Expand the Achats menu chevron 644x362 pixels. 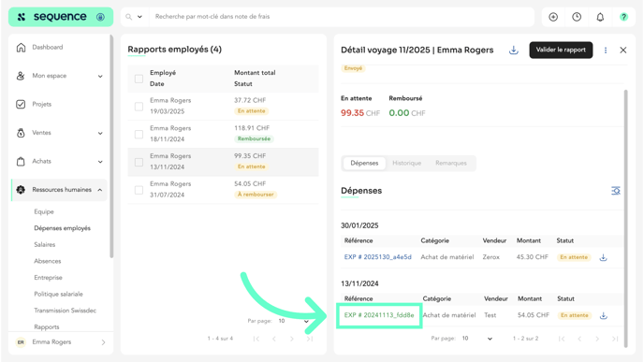click(100, 162)
